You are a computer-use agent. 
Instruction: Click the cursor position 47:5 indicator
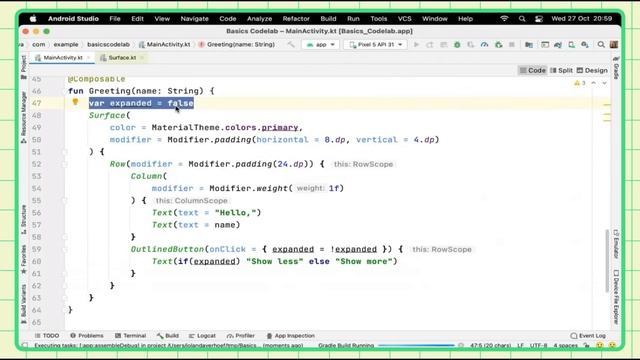[490, 345]
